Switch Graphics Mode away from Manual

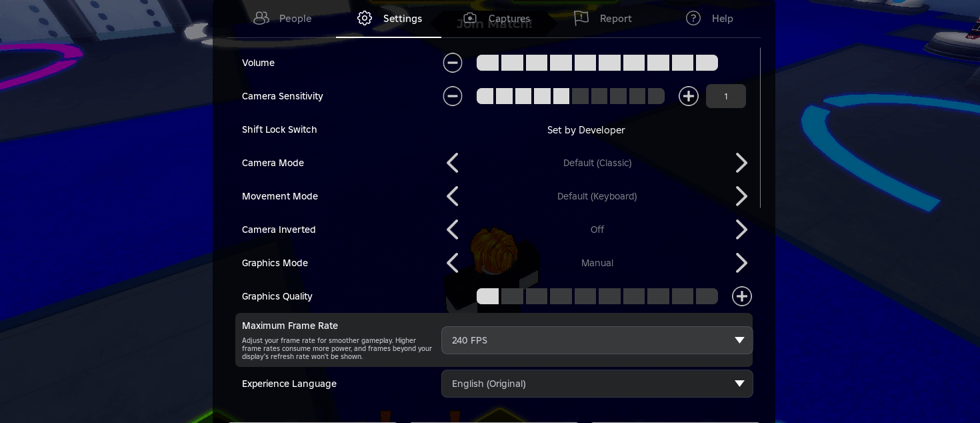[741, 263]
